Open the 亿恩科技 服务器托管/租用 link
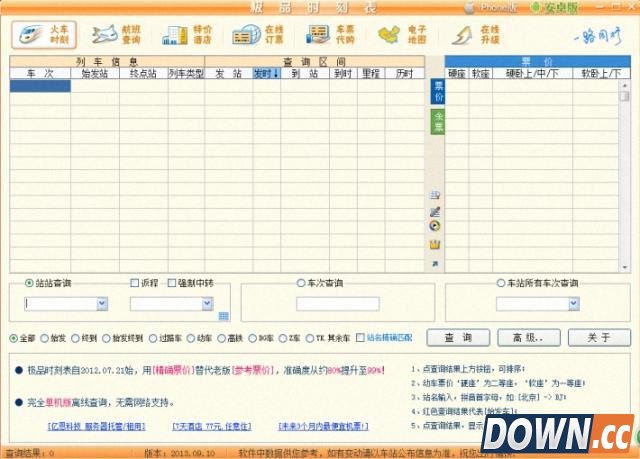The height and width of the screenshot is (459, 640). point(96,426)
